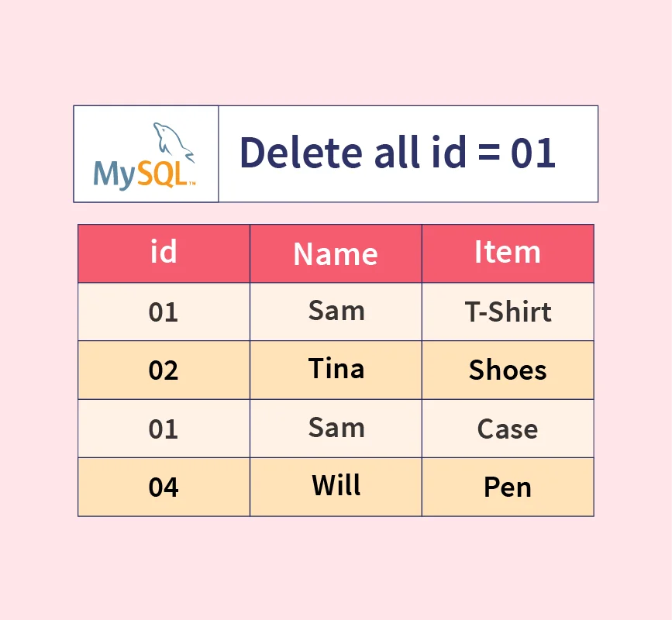Image resolution: width=672 pixels, height=620 pixels.
Task: Click the Sam cell in Case row
Action: coord(336,427)
